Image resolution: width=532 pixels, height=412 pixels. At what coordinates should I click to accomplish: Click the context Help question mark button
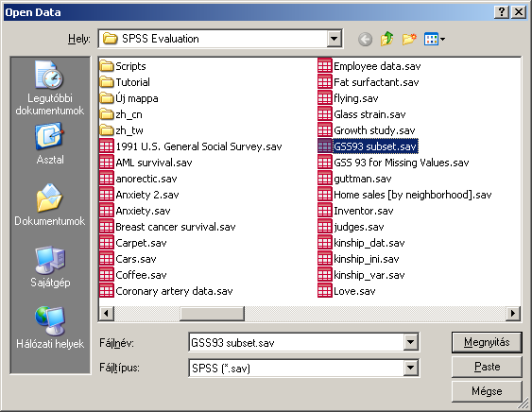(502, 12)
